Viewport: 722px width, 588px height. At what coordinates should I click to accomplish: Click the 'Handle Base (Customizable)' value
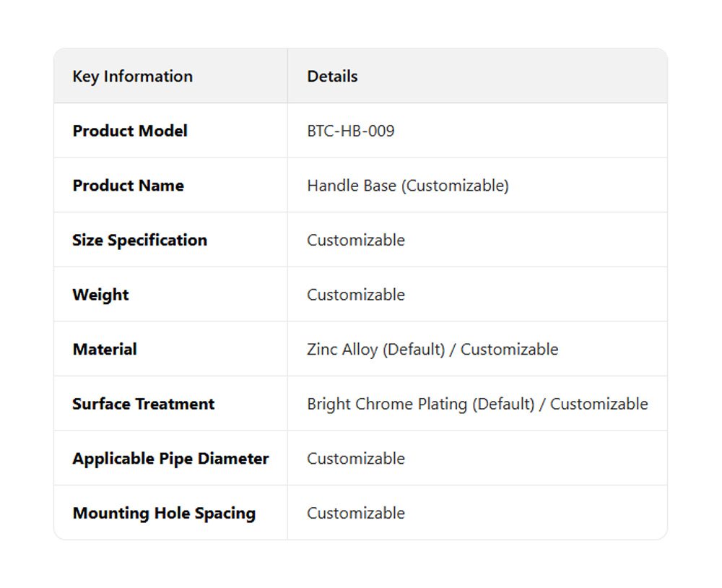coord(407,186)
